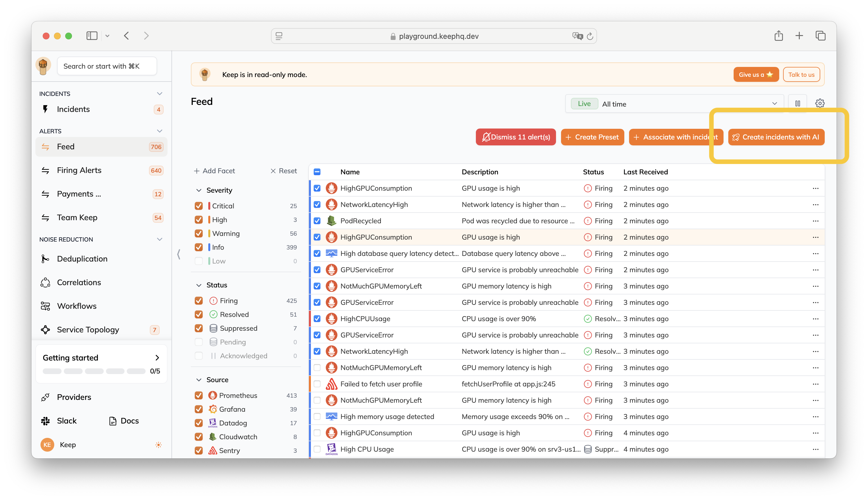Collapse the ALERTS sidebar section
This screenshot has width=868, height=500.
pos(159,131)
